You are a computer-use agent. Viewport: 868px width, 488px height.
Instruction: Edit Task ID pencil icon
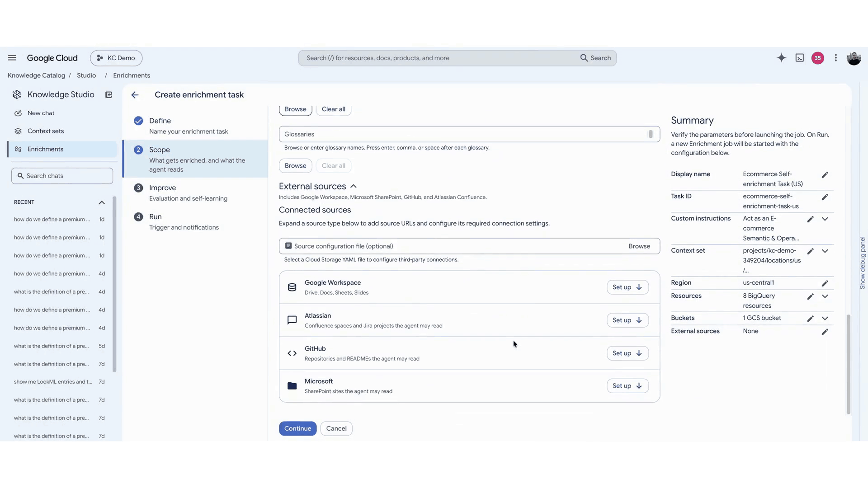[825, 197]
